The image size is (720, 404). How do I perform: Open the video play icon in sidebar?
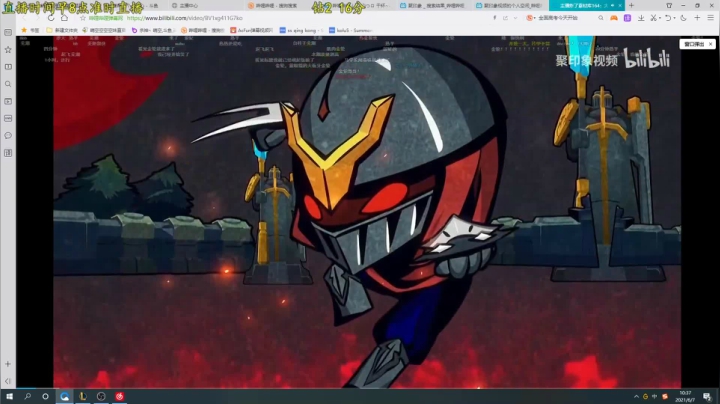tap(8, 101)
